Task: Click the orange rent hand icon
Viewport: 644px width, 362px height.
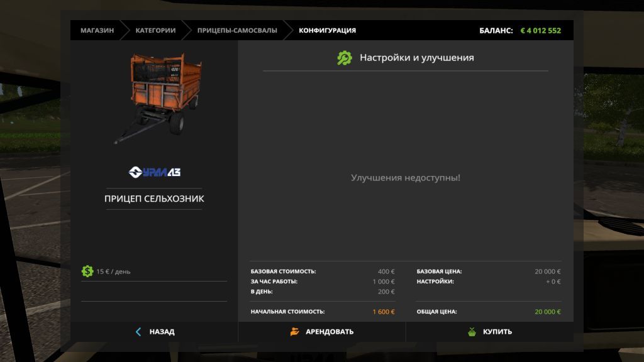Action: 294,332
